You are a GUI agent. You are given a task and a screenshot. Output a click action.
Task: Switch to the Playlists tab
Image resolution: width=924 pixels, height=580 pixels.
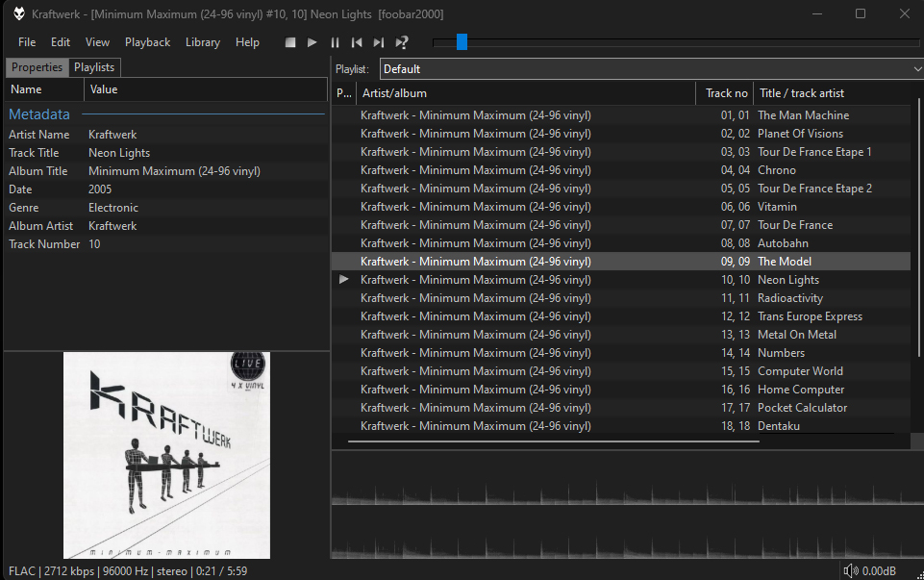pos(94,67)
